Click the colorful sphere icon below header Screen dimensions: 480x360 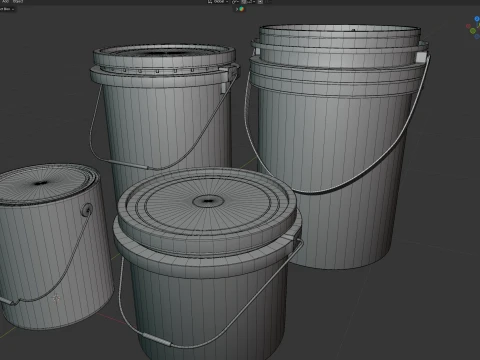click(x=241, y=9)
